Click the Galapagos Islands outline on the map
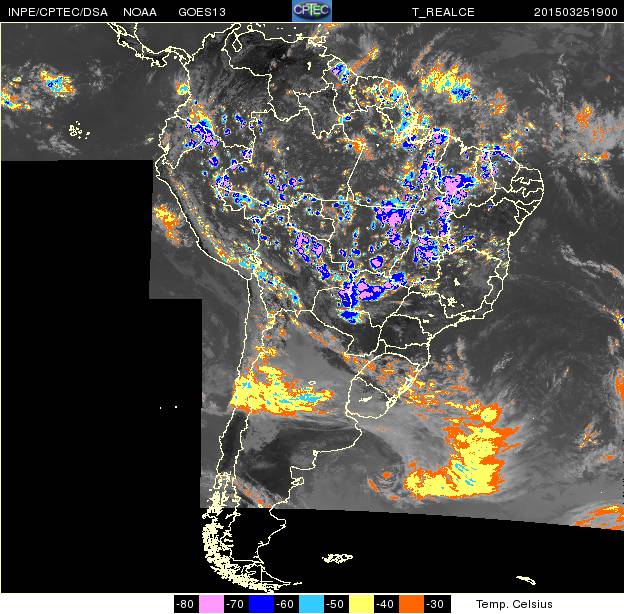Screen dimensions: 624x614 [x=79, y=130]
